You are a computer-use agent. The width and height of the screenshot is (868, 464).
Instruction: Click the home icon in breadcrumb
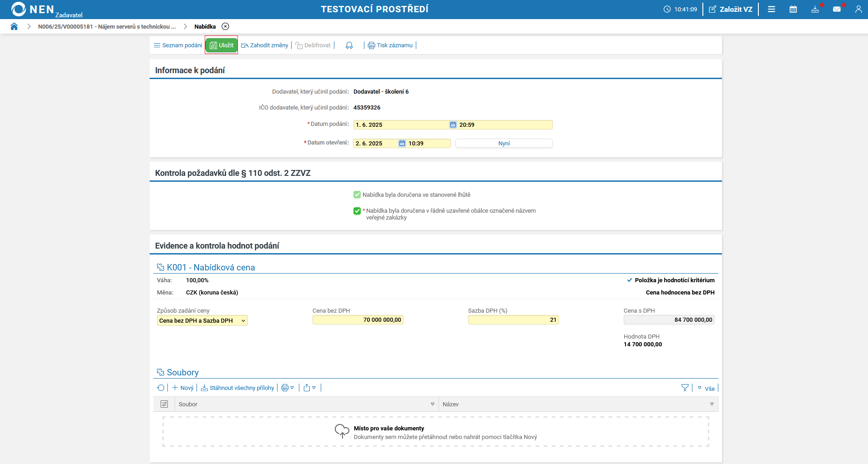pyautogui.click(x=14, y=26)
